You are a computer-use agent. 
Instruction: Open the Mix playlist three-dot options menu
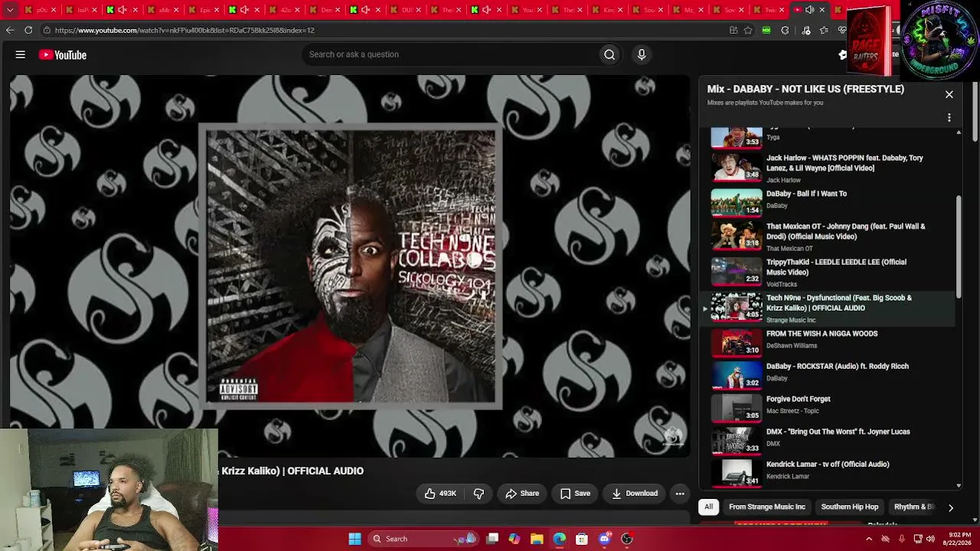[x=949, y=118]
